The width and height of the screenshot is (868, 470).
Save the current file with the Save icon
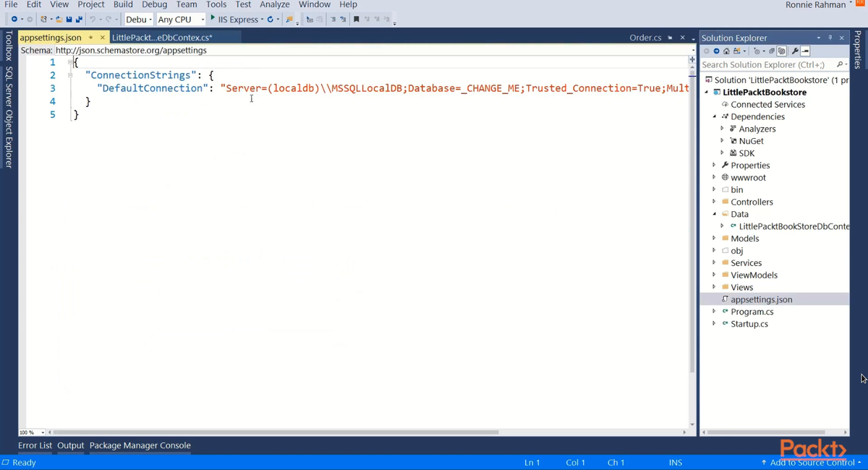click(69, 19)
